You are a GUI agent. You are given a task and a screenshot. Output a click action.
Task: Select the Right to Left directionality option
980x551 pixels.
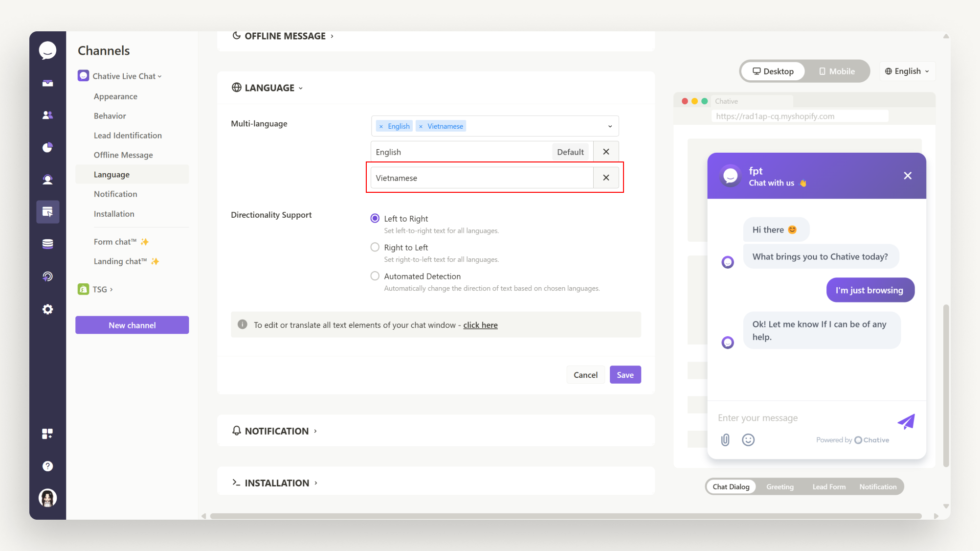[x=375, y=247]
